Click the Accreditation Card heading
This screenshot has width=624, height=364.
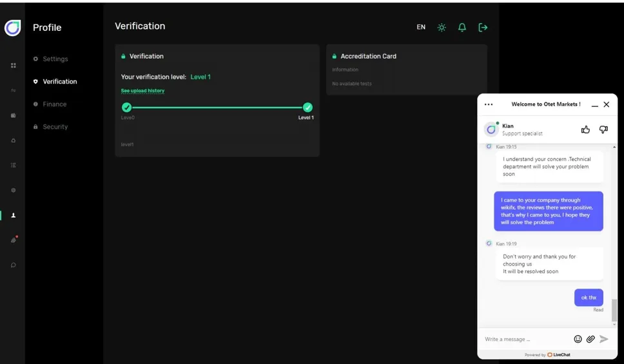pyautogui.click(x=368, y=57)
